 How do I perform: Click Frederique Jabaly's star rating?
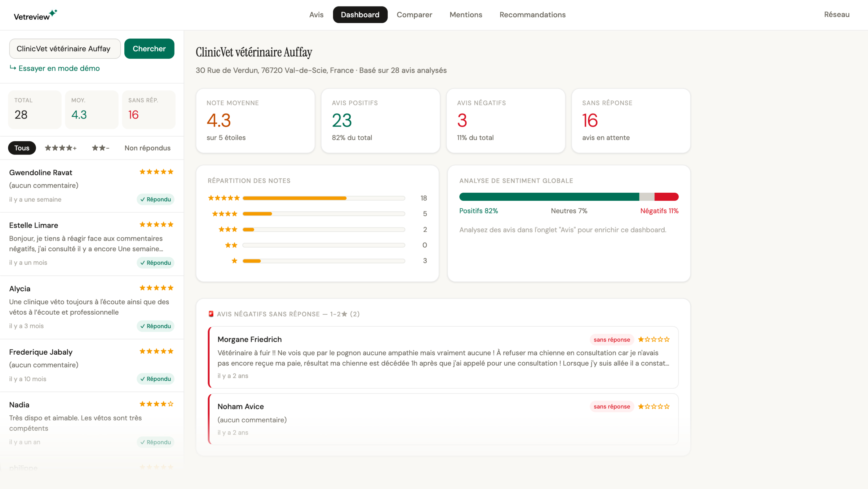[x=156, y=352]
